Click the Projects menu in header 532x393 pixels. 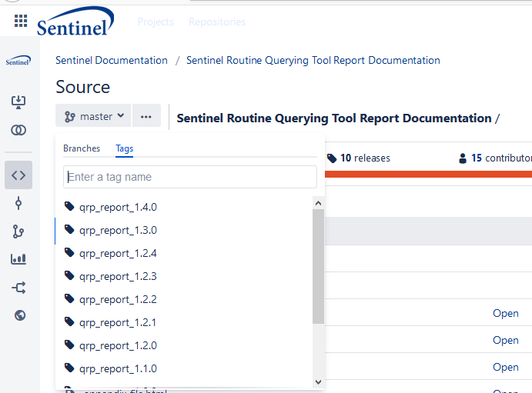[x=156, y=22]
